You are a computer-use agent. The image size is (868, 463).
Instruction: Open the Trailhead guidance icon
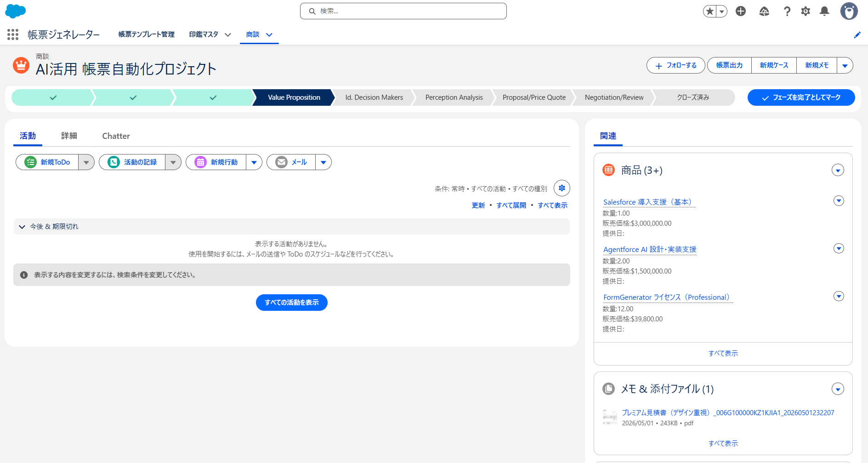tap(764, 11)
